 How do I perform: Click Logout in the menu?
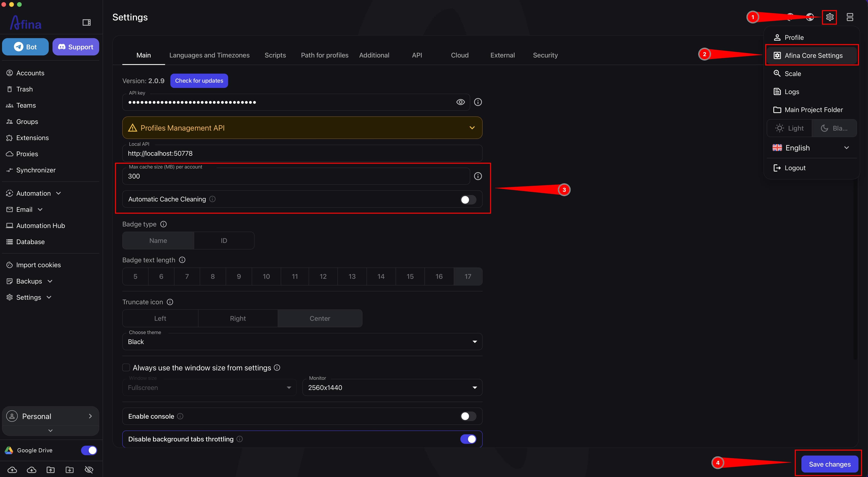pyautogui.click(x=811, y=168)
